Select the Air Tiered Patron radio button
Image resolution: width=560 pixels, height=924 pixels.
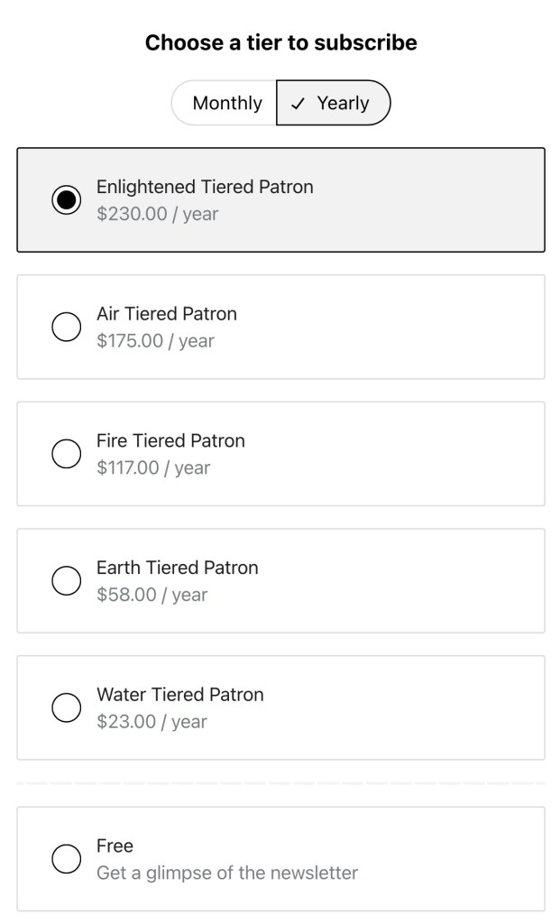pos(66,327)
